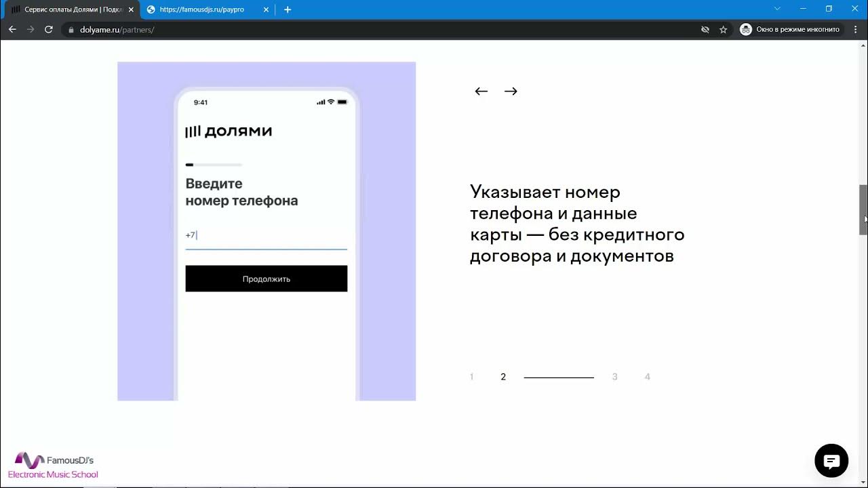Screen dimensions: 868x488
Task: Reload the dolyame.ru page
Action: [49, 29]
